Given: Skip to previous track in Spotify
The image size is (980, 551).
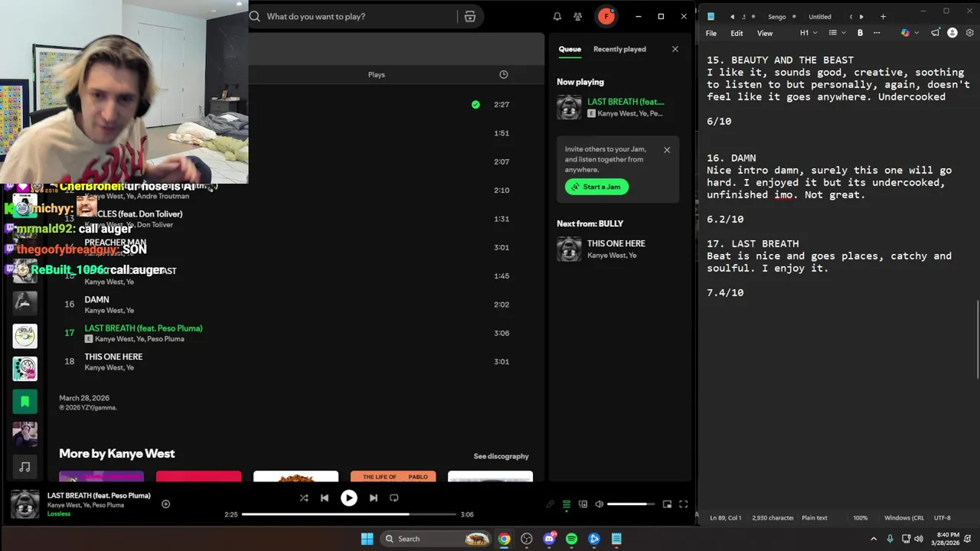Looking at the screenshot, I should (x=325, y=497).
